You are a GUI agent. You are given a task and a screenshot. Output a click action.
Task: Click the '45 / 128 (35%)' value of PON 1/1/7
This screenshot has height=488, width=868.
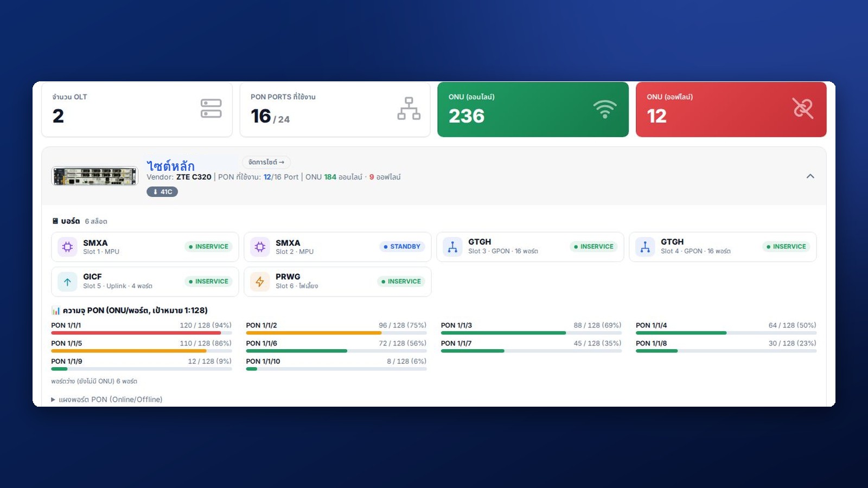tap(597, 343)
